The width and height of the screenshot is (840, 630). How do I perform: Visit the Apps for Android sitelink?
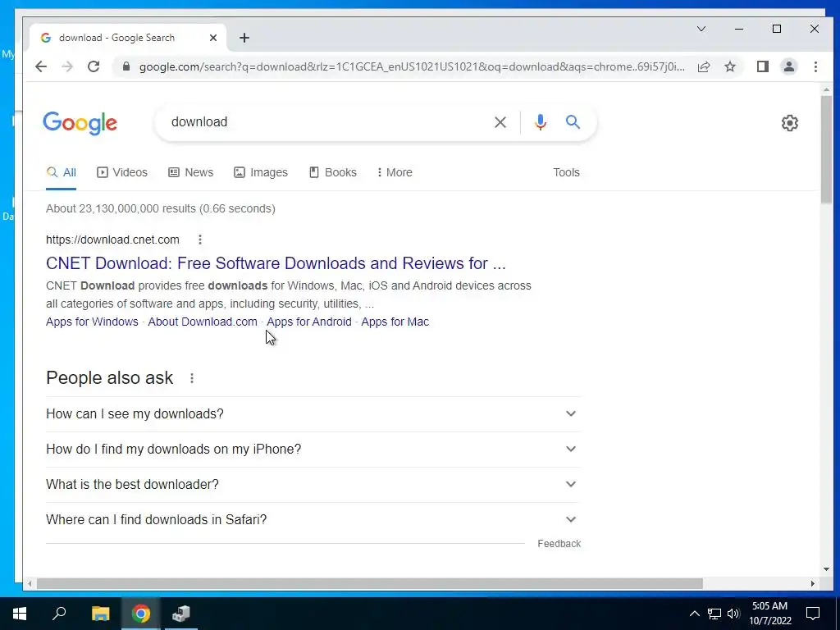[x=309, y=322]
